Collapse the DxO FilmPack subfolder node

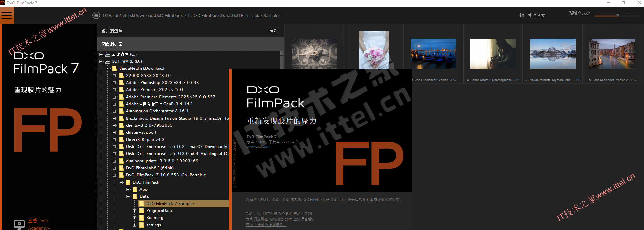pos(121,182)
